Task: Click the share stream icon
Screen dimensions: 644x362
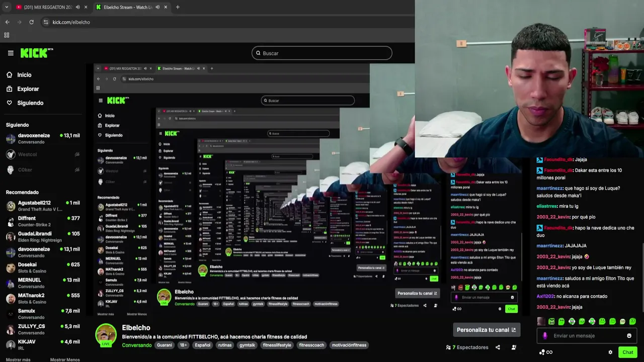Action: 498,347
